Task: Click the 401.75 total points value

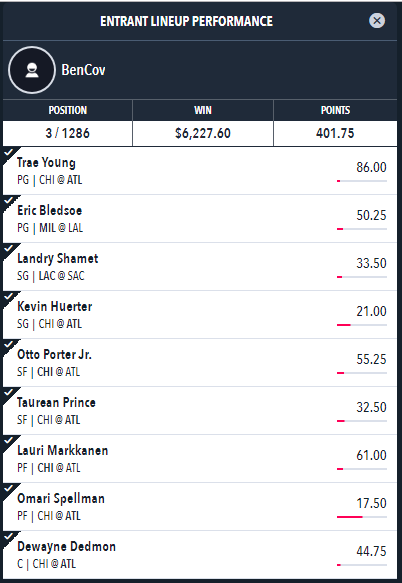Action: (335, 133)
